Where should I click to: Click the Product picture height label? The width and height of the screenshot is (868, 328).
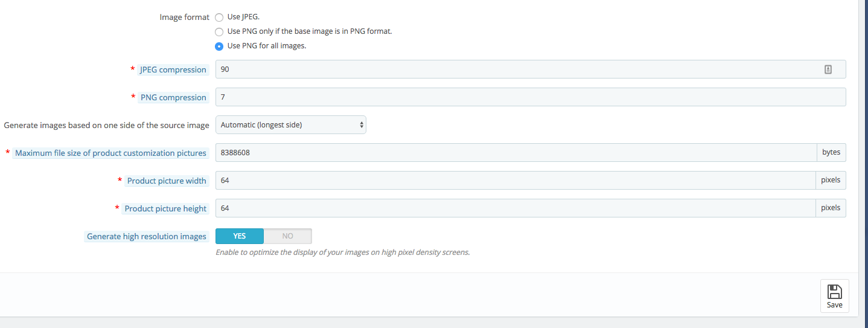coord(165,209)
